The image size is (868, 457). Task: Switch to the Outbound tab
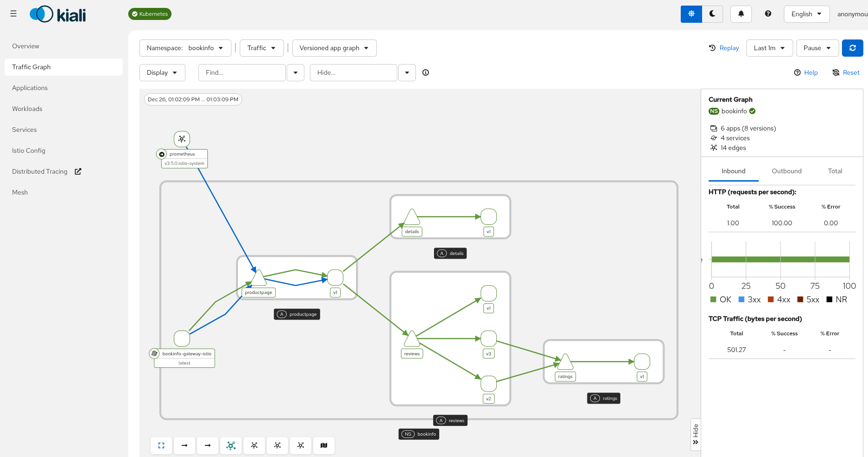(x=786, y=171)
